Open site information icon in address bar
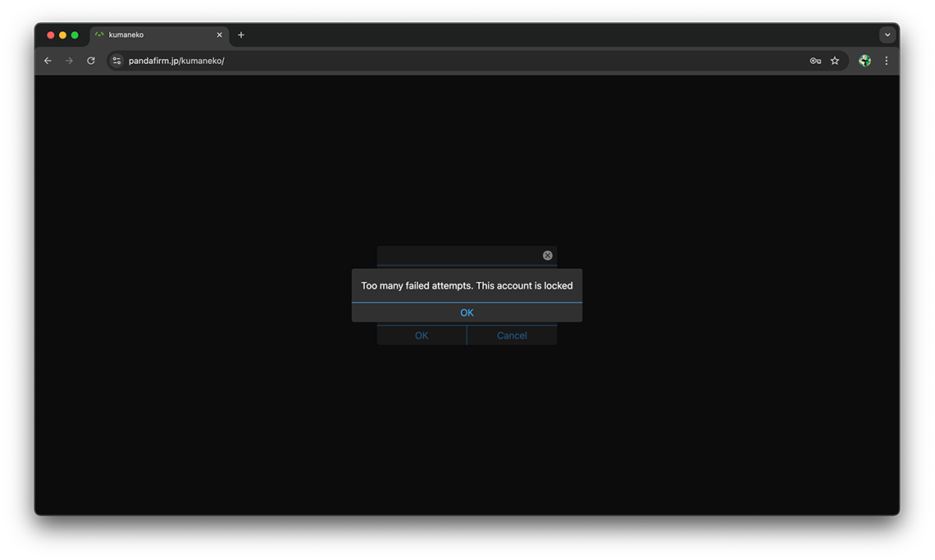 (116, 61)
